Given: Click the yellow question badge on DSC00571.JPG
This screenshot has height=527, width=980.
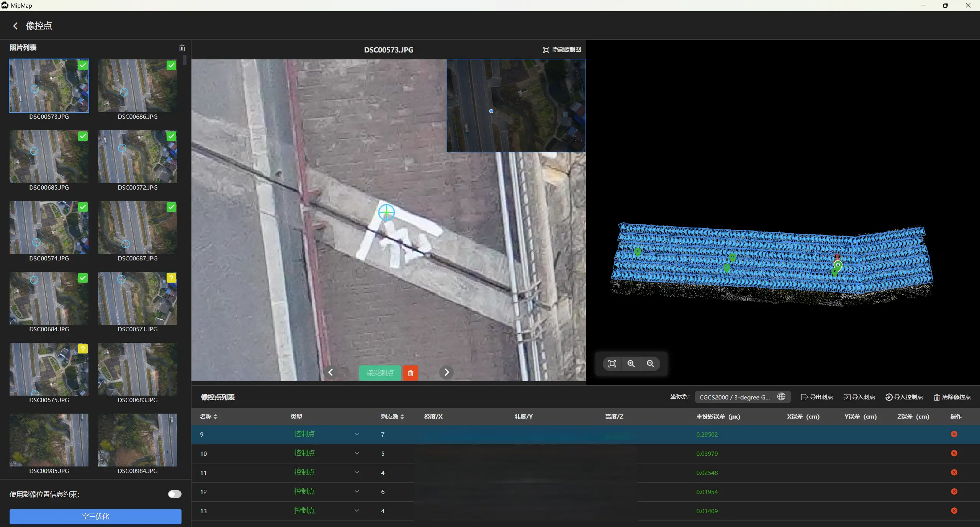Looking at the screenshot, I should 172,278.
